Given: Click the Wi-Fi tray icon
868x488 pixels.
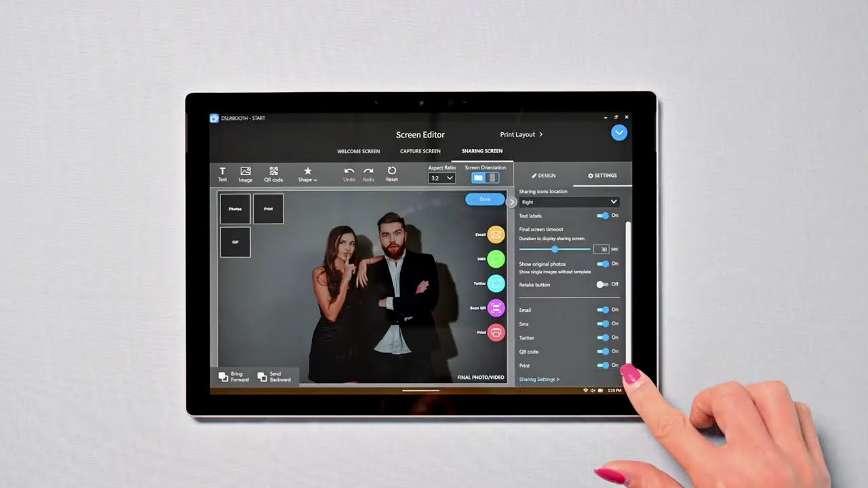Looking at the screenshot, I should (586, 390).
